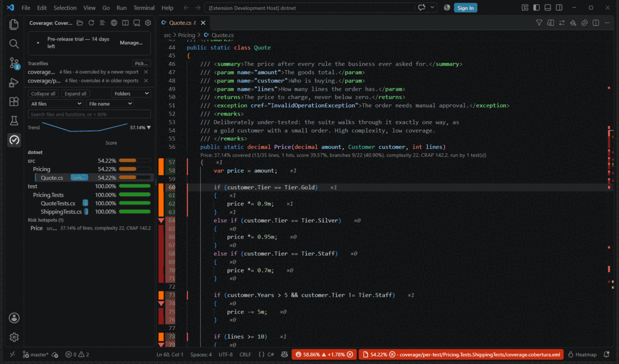
Task: Click the Expand all button
Action: (x=75, y=93)
